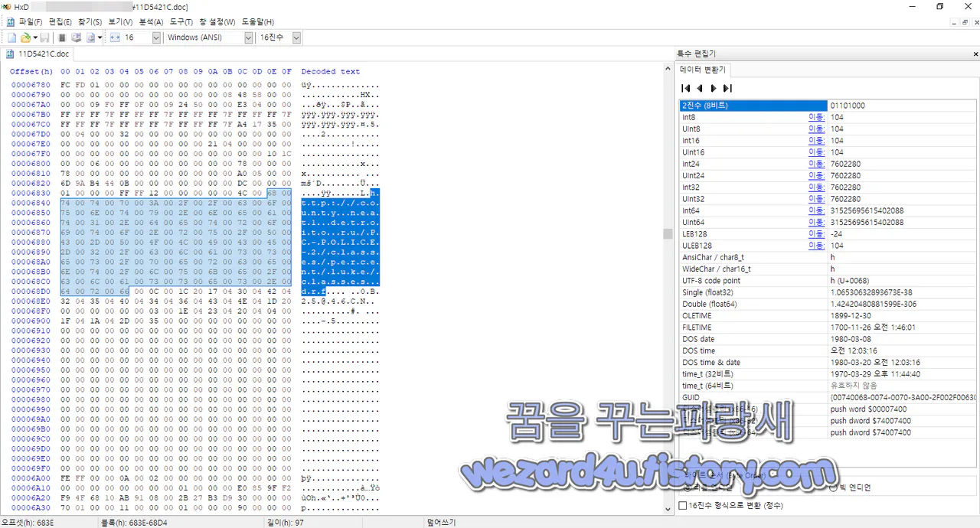Select the FILETIME row
Image resolution: width=980 pixels, height=528 pixels.
tap(828, 328)
